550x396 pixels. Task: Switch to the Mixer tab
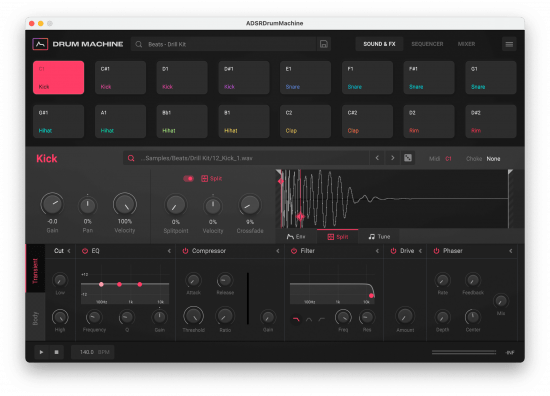[467, 44]
